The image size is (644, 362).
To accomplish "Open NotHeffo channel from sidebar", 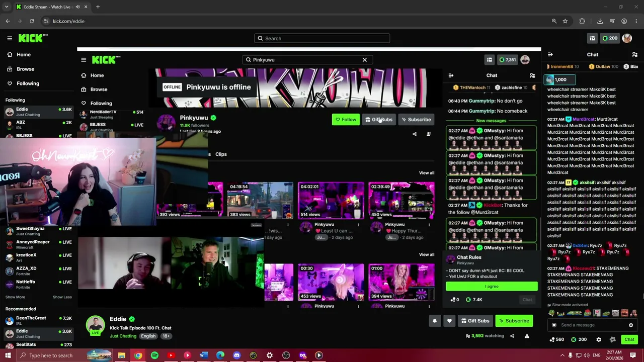I will [39, 284].
